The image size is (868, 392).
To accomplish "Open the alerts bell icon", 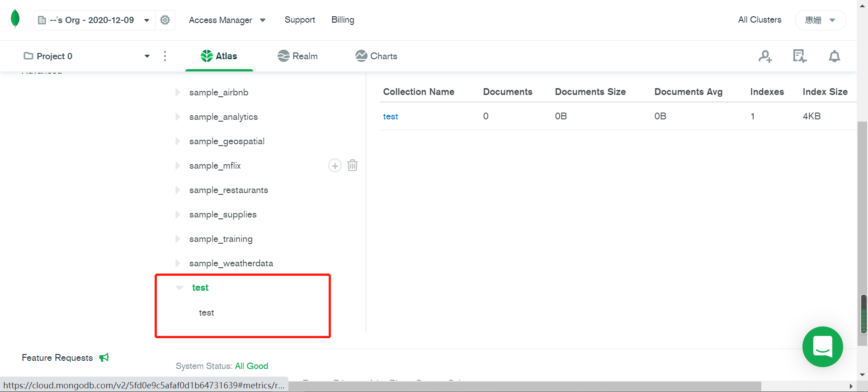I will (x=835, y=56).
